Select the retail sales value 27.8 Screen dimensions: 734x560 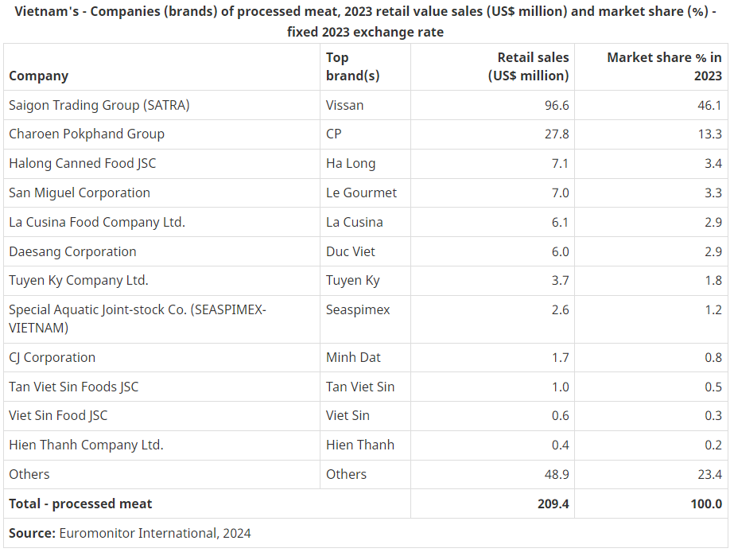pyautogui.click(x=557, y=134)
